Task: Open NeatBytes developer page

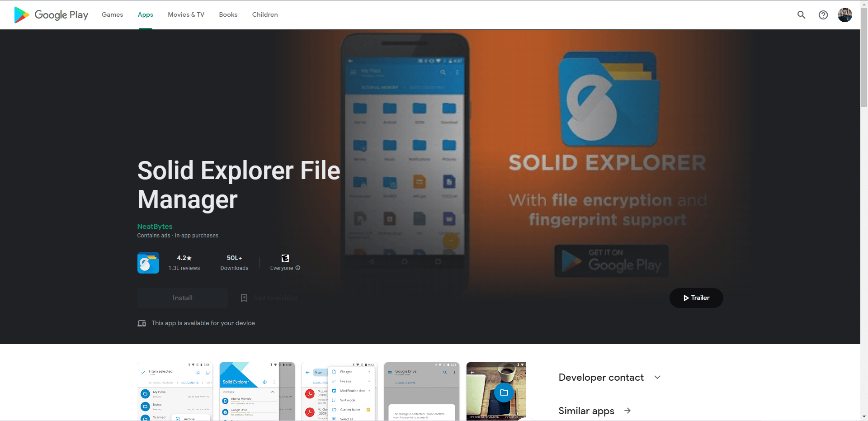Action: pyautogui.click(x=155, y=227)
